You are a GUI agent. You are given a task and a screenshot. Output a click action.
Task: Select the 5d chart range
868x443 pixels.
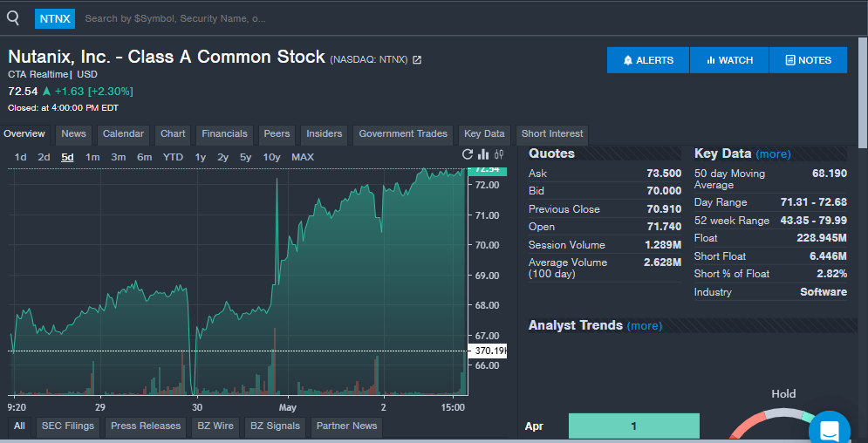point(67,157)
